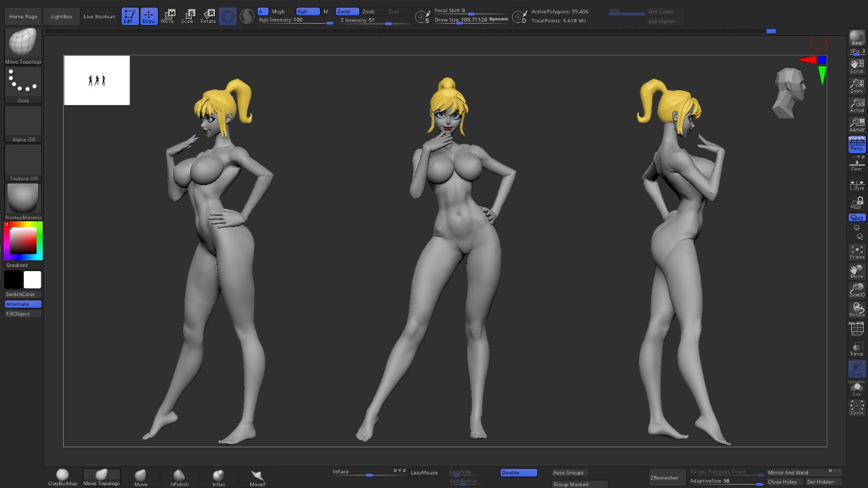Click the Frame view icon

857,252
